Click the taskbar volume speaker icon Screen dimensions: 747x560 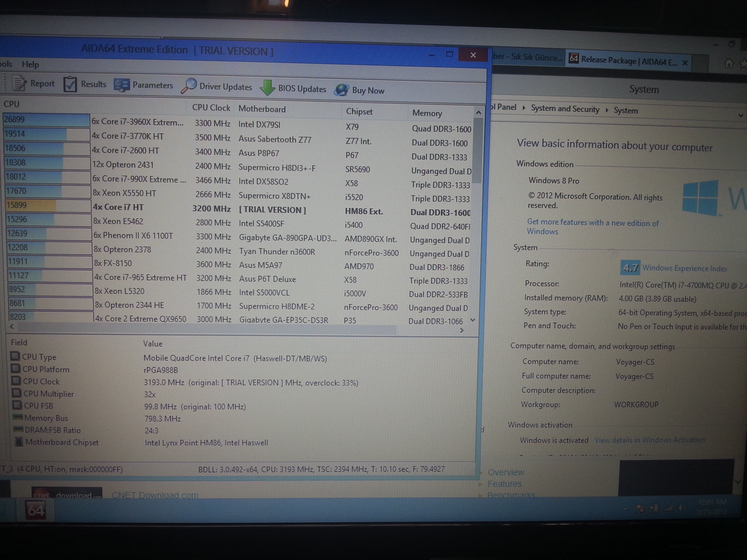click(x=682, y=508)
